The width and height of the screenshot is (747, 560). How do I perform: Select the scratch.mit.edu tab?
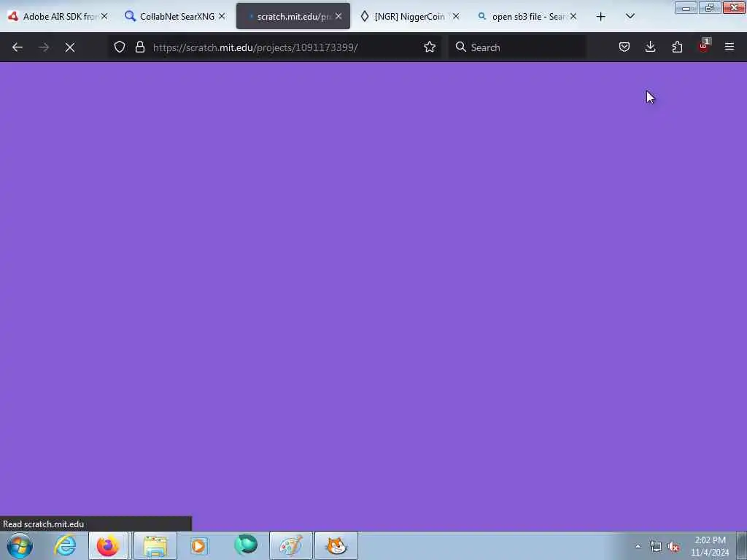tap(293, 17)
